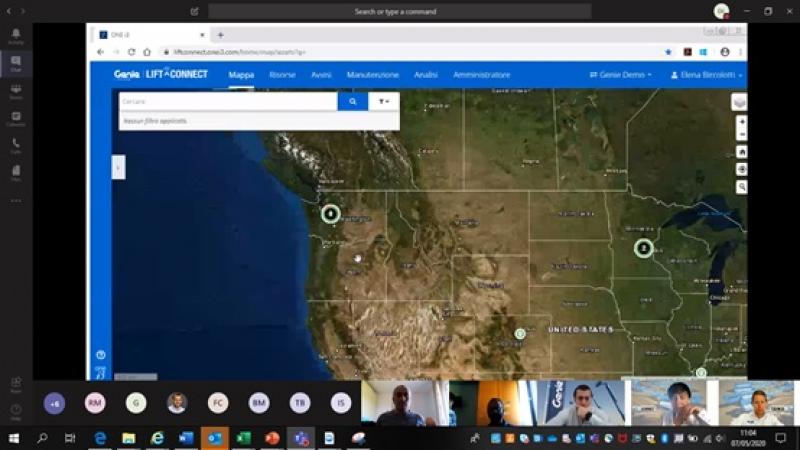Image resolution: width=800 pixels, height=450 pixels.
Task: Select participant avatar IS
Action: click(x=341, y=403)
